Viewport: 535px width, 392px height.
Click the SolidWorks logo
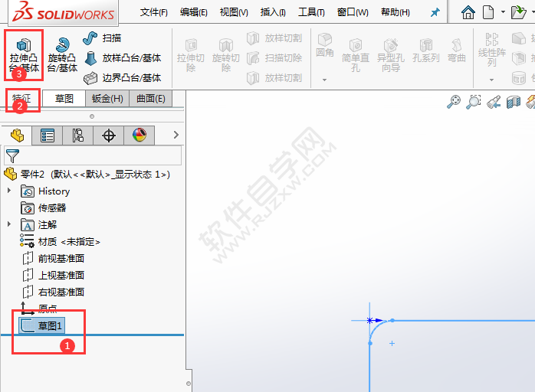[x=63, y=12]
